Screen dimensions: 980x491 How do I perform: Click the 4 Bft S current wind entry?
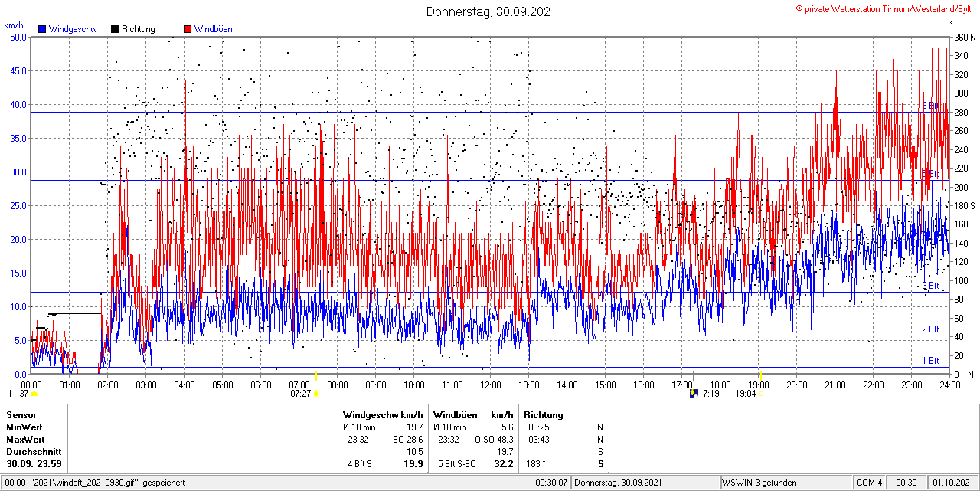click(361, 464)
